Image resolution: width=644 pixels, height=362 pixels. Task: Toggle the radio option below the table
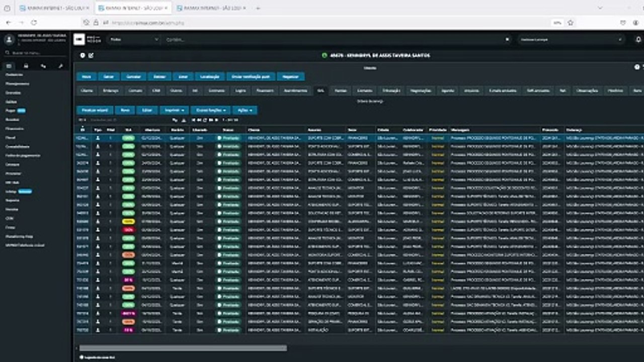point(82,357)
